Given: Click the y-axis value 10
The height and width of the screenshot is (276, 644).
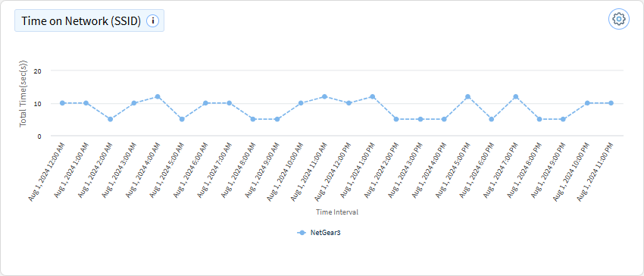Looking at the screenshot, I should pyautogui.click(x=38, y=103).
